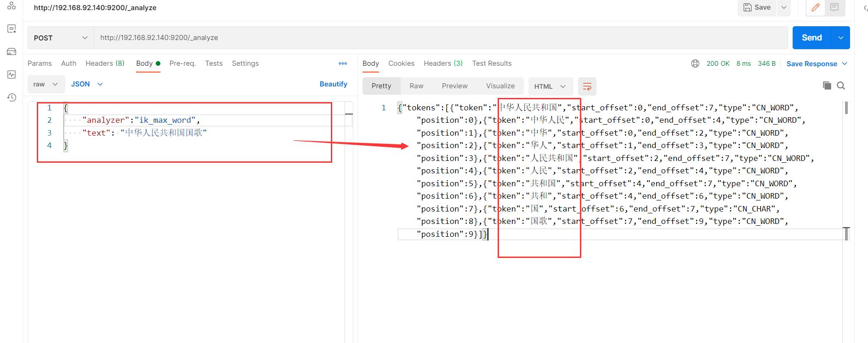Viewport: 868px width, 343px height.
Task: Click the "analyzer":"ik_max_word" line in editor
Action: (141, 120)
